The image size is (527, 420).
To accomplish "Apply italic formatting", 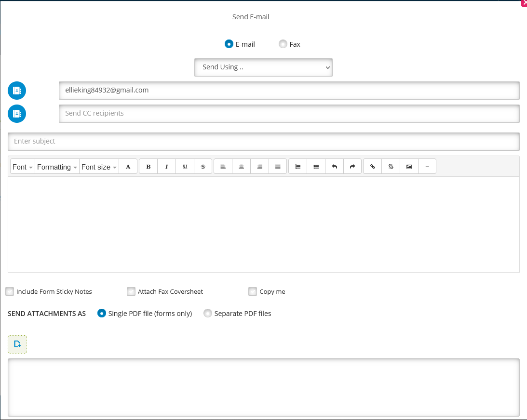I will pos(166,166).
